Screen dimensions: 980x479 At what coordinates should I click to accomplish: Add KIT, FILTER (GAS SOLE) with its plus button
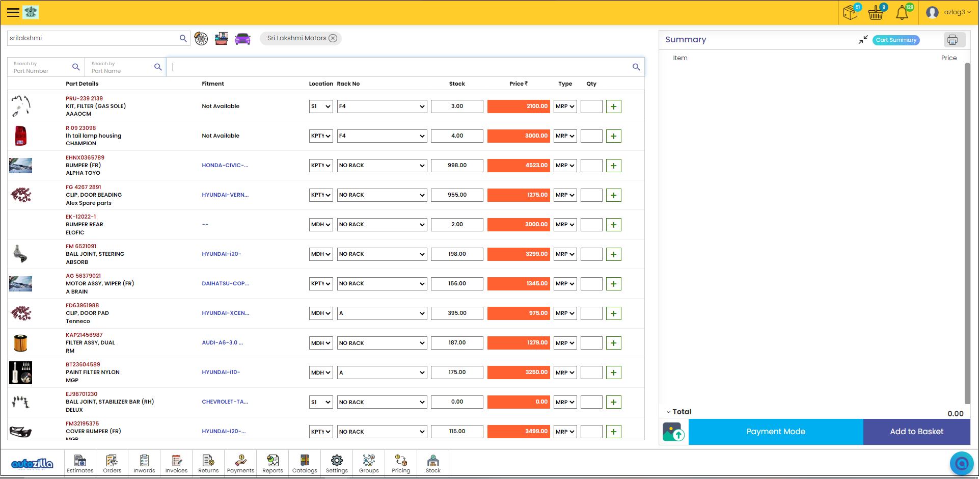614,107
